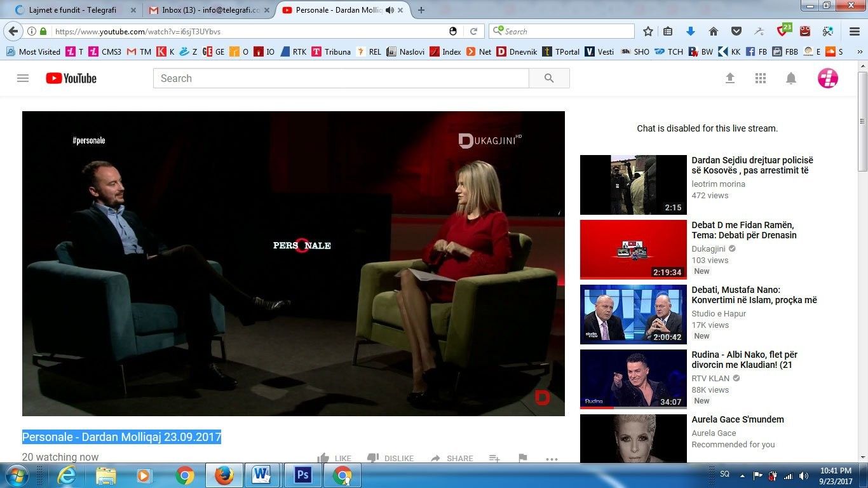
Task: Click the Firefox downloads arrow icon
Action: [x=691, y=31]
